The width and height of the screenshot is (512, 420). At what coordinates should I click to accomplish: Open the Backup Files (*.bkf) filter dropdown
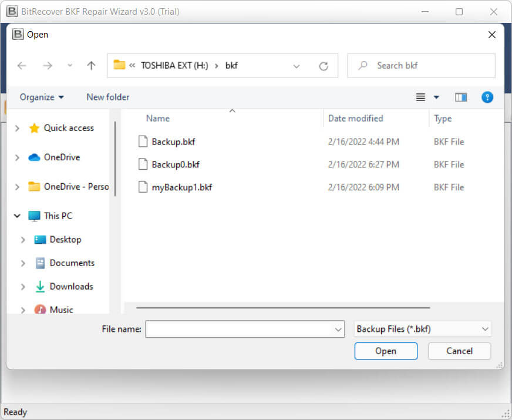(422, 329)
